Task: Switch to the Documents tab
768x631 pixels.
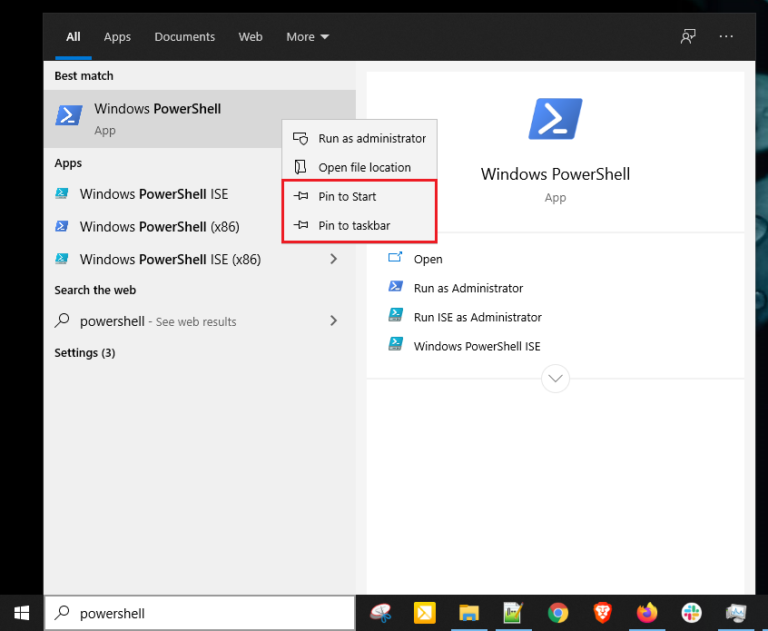Action: click(185, 37)
